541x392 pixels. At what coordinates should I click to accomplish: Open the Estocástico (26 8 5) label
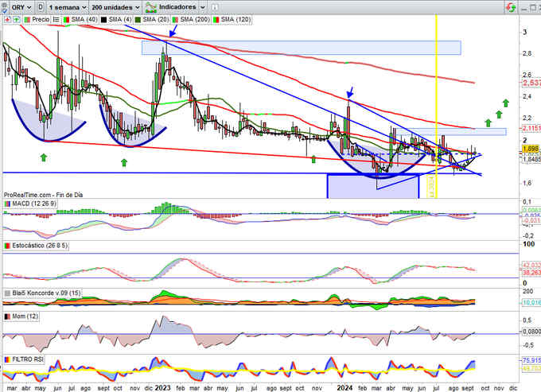(40, 246)
